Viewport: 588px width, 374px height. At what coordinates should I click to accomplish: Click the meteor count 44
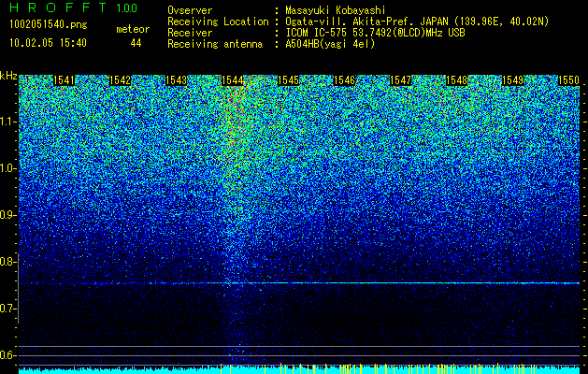pyautogui.click(x=136, y=43)
